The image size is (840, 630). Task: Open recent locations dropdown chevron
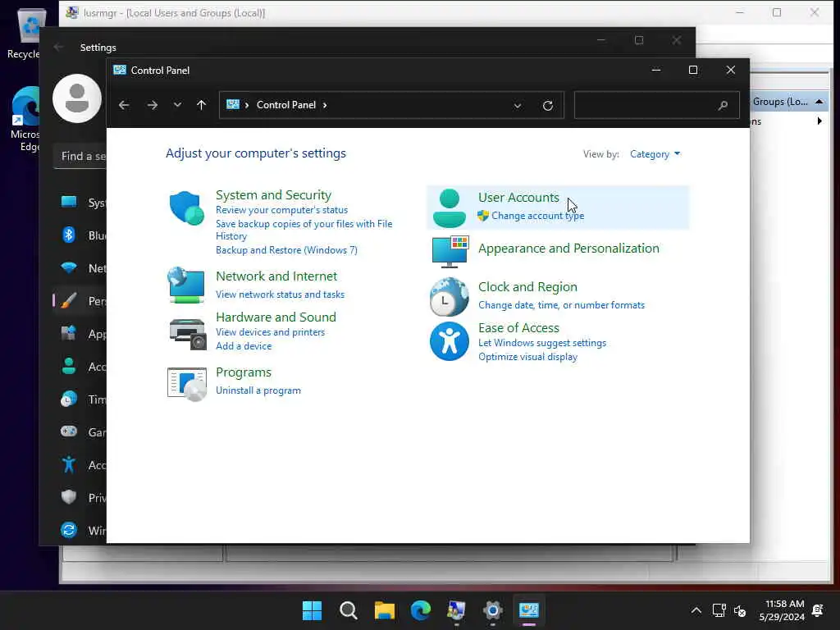[x=177, y=105]
